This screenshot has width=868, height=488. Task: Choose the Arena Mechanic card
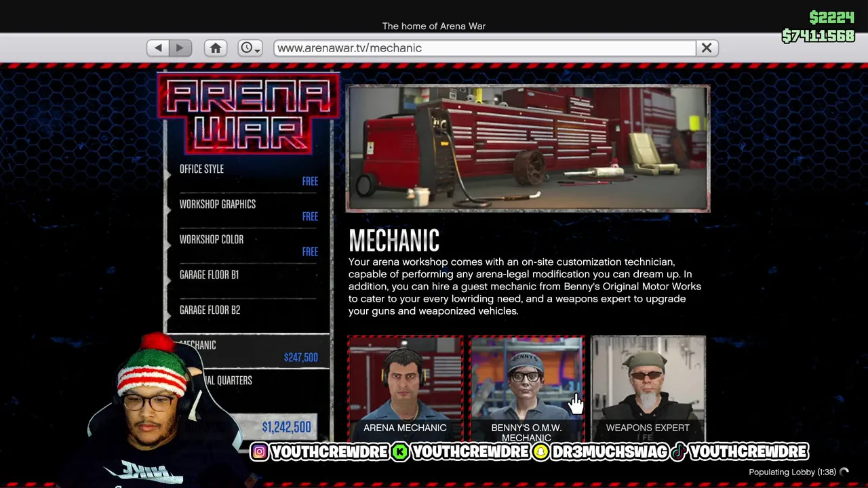(405, 389)
